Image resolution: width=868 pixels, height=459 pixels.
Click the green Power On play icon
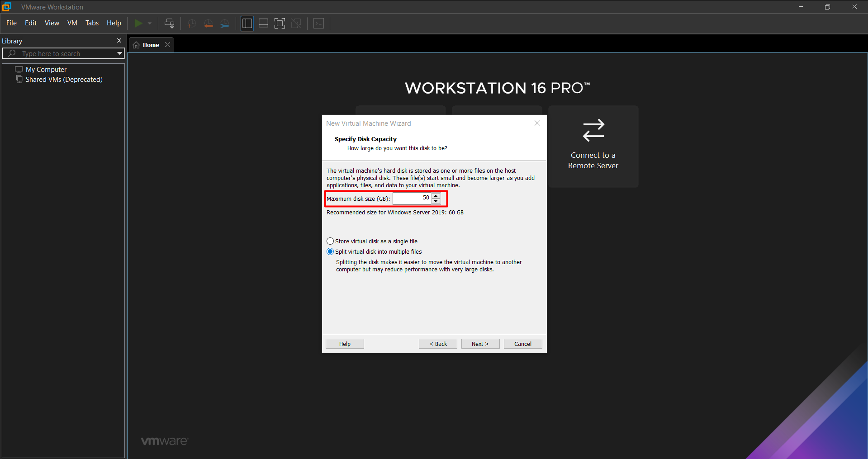[138, 23]
